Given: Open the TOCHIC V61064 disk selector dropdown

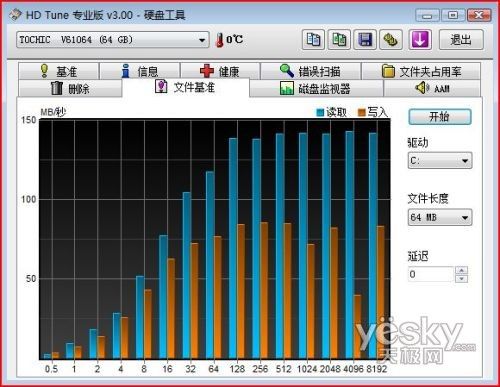Looking at the screenshot, I should click(113, 40).
